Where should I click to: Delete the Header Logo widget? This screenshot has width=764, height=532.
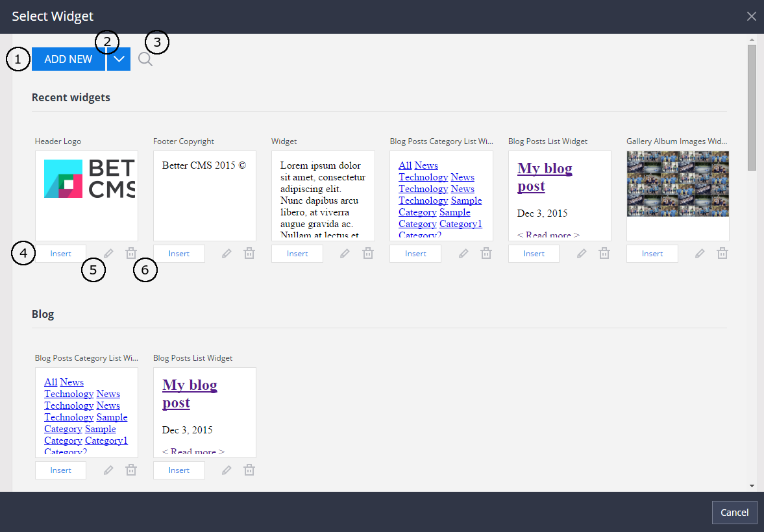[x=130, y=253]
